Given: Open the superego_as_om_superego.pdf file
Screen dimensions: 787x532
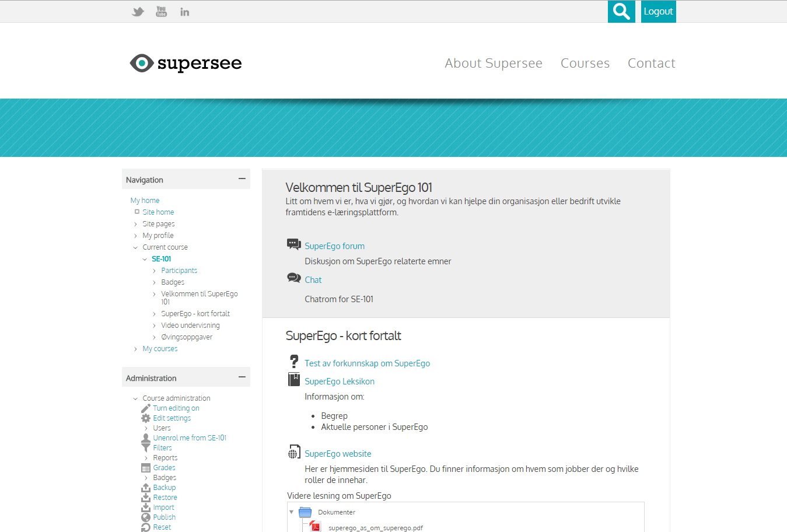Looking at the screenshot, I should (x=375, y=528).
